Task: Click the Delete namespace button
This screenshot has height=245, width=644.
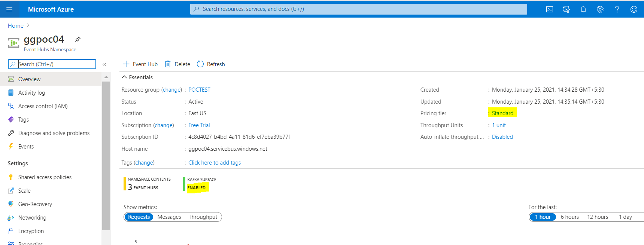Action: tap(178, 64)
